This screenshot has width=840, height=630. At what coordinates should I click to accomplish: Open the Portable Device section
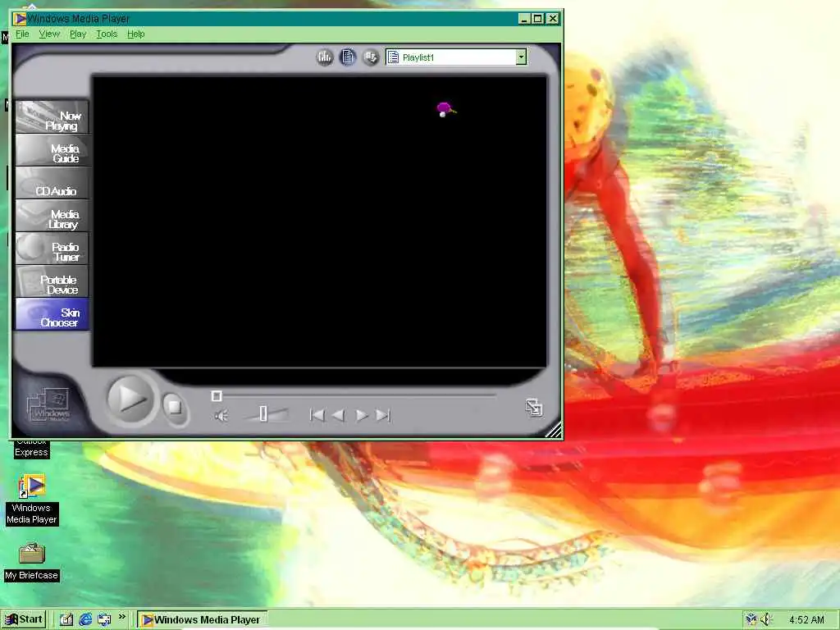tap(52, 281)
